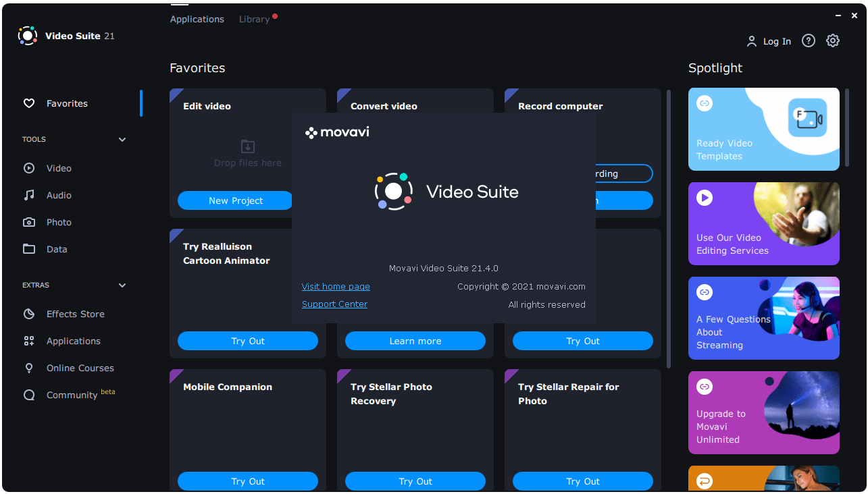
Task: Click the link icon on Upgrade to Movavi Unlimited
Action: point(705,387)
